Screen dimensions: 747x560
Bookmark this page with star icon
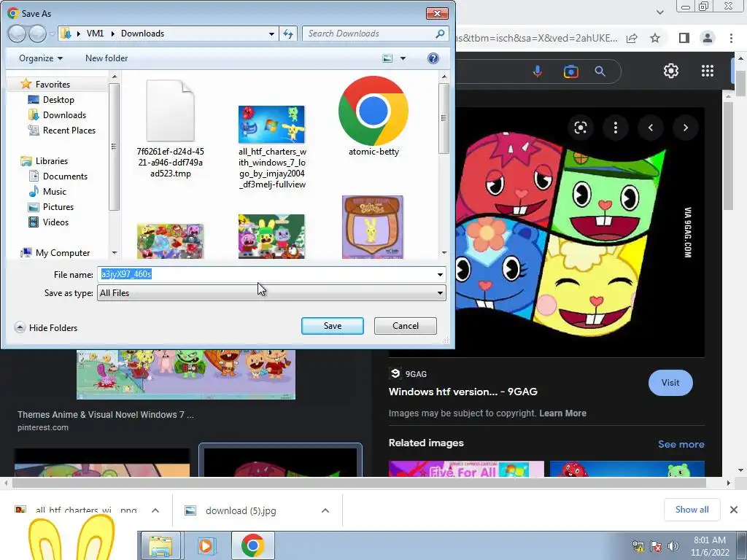tap(655, 38)
